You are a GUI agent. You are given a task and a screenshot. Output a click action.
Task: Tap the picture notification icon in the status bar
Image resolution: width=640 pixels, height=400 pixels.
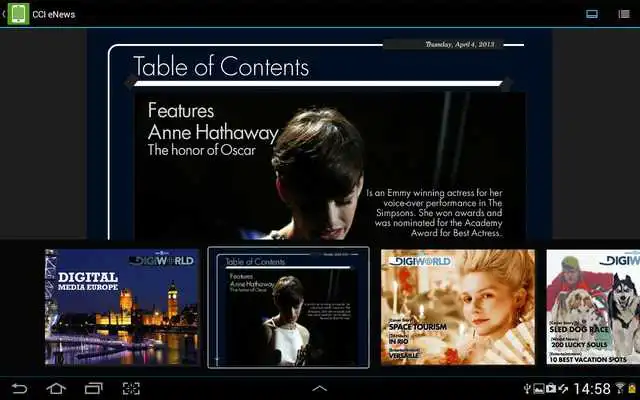[x=539, y=389]
